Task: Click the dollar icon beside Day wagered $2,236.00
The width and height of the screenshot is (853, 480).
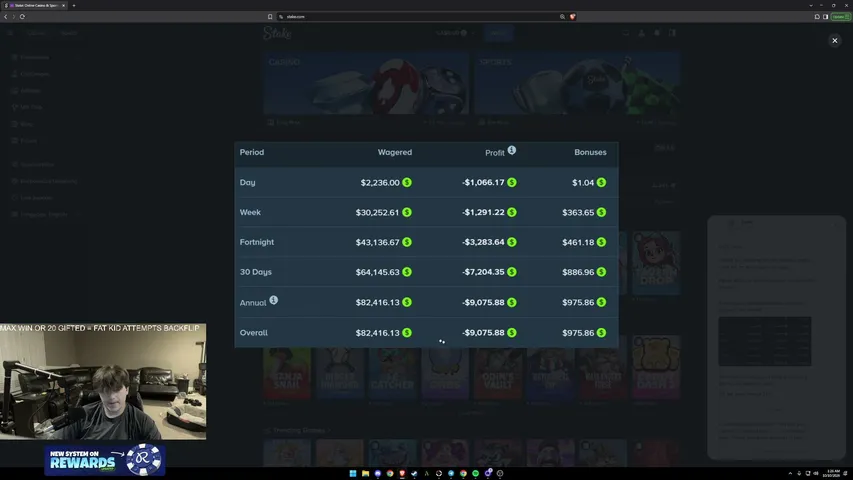Action: pos(407,182)
